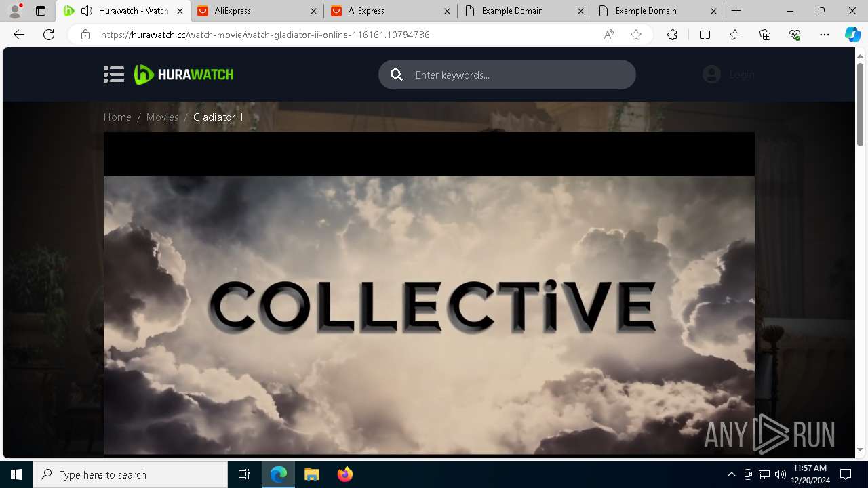Open Browser essentials heart icon
868x488 pixels.
click(x=795, y=35)
